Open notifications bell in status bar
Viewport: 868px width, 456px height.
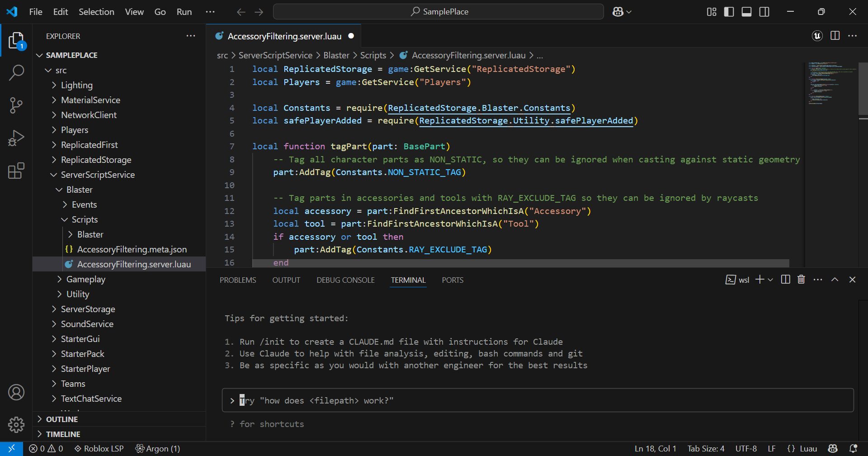click(853, 448)
